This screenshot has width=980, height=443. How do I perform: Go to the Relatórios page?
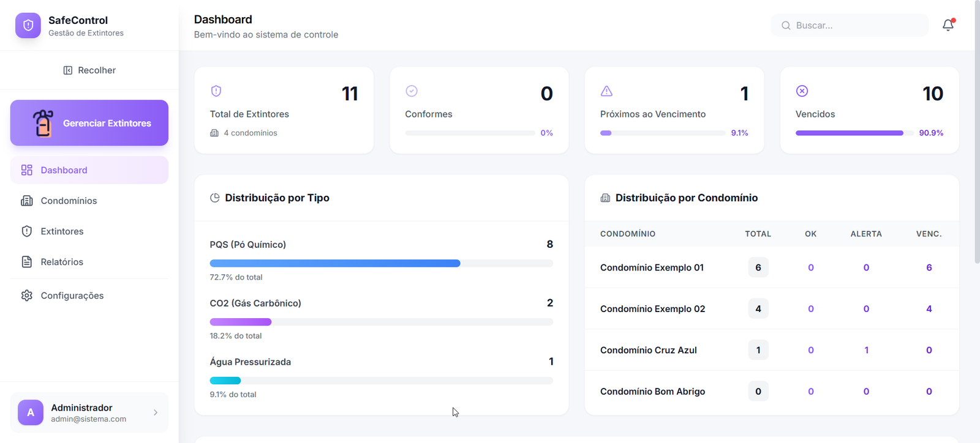point(62,262)
